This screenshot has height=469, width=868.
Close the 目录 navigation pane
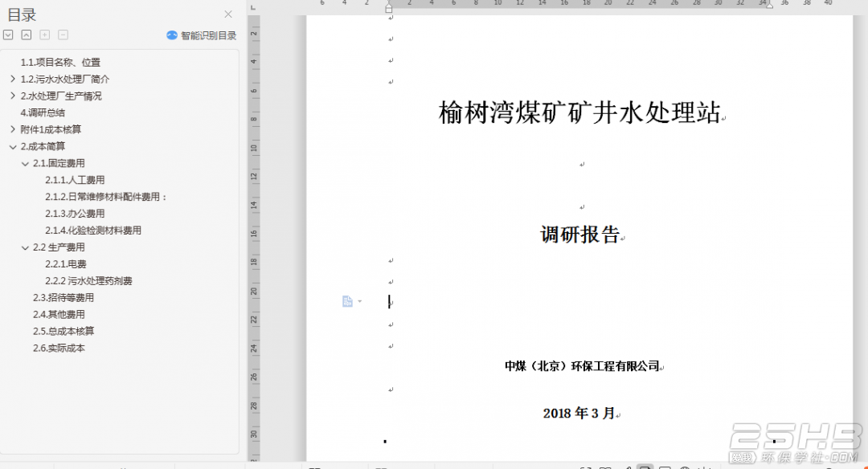pyautogui.click(x=228, y=14)
